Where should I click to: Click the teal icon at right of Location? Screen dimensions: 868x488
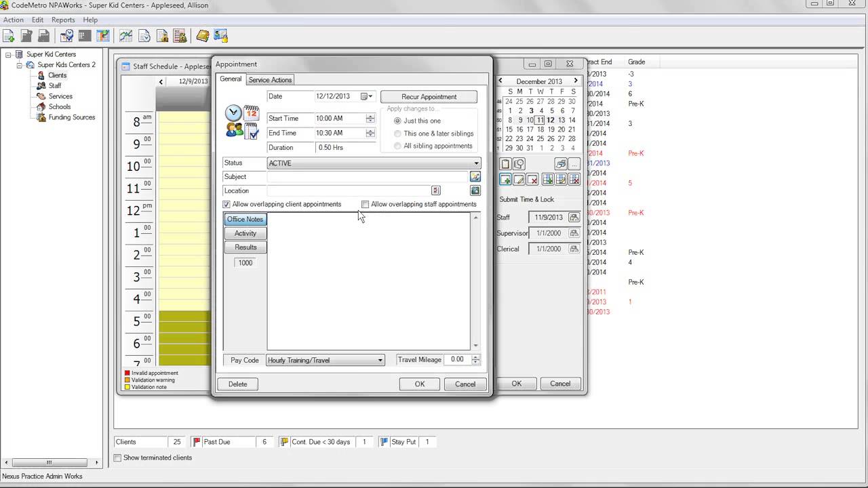(x=475, y=191)
